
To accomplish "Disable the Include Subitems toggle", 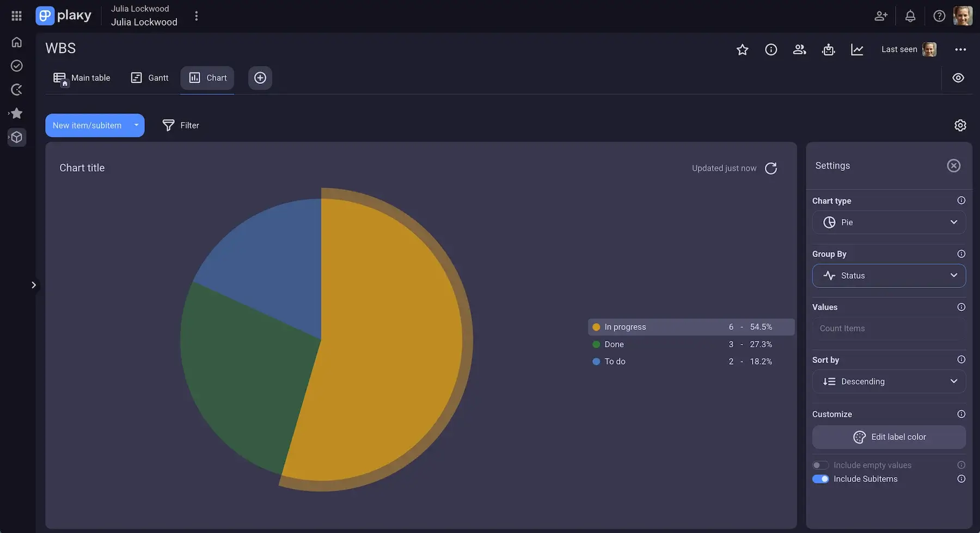I will pos(820,479).
